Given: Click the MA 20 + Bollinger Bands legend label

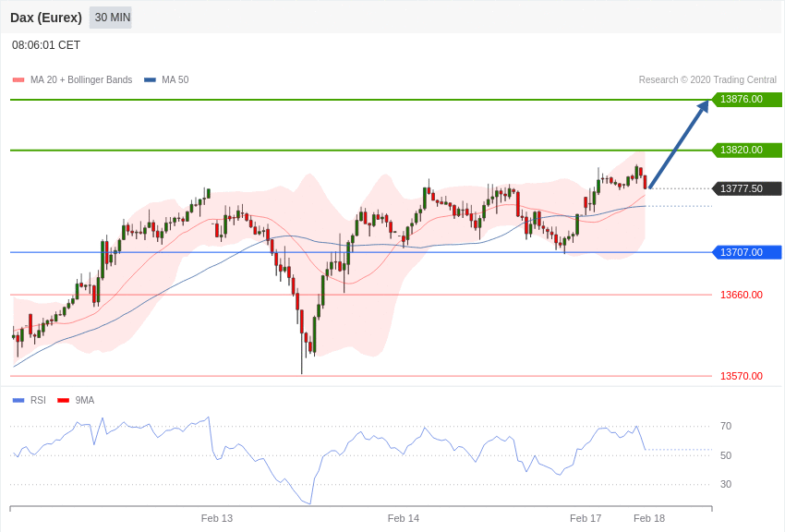Looking at the screenshot, I should [81, 79].
